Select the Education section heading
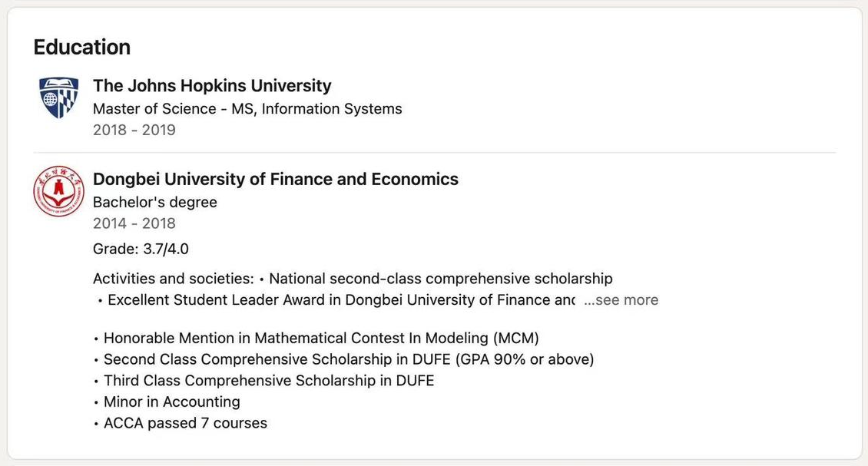868x466 pixels. click(x=82, y=47)
